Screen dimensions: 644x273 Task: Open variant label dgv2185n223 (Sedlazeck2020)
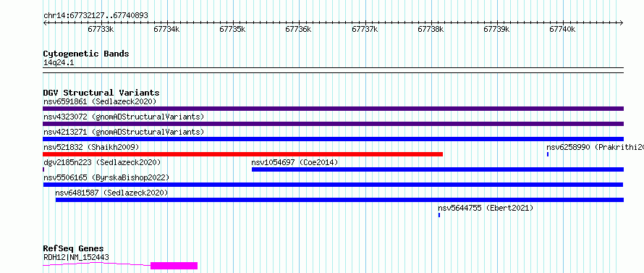click(102, 162)
